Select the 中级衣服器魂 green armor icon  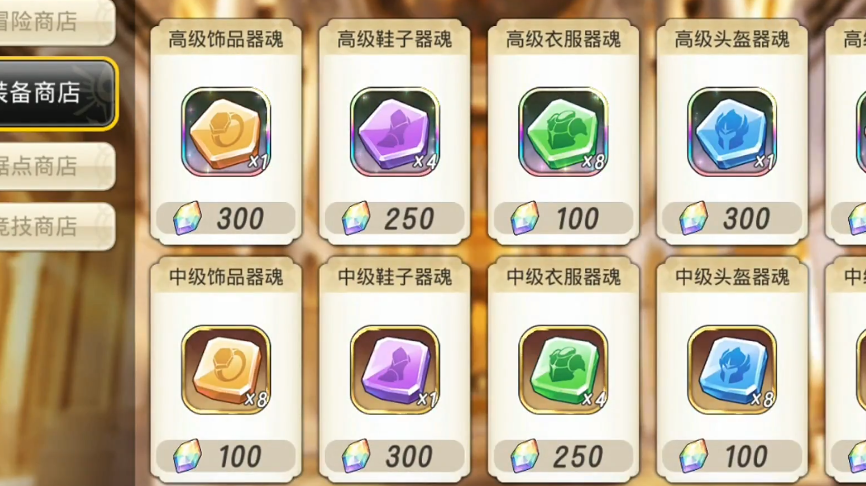563,369
